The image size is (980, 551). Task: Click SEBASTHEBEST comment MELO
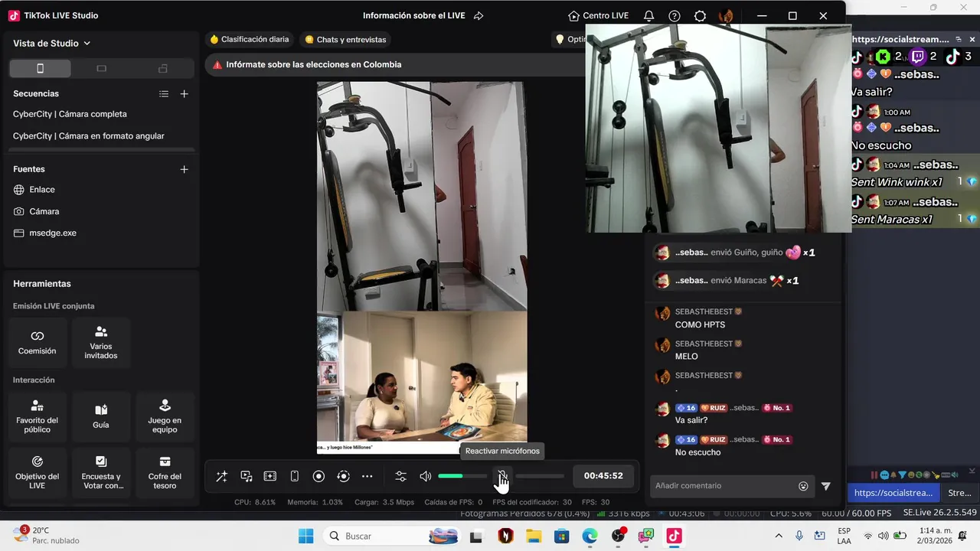pyautogui.click(x=687, y=357)
